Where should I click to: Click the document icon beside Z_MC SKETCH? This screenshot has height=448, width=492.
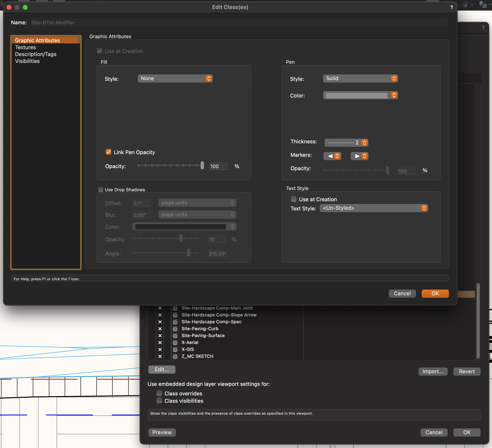pos(175,356)
